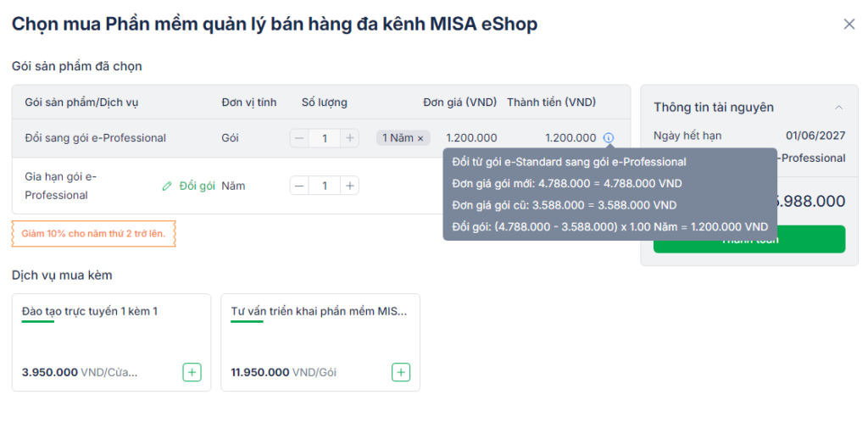Click the Số lượng column header
The image size is (868, 428).
[x=325, y=103]
